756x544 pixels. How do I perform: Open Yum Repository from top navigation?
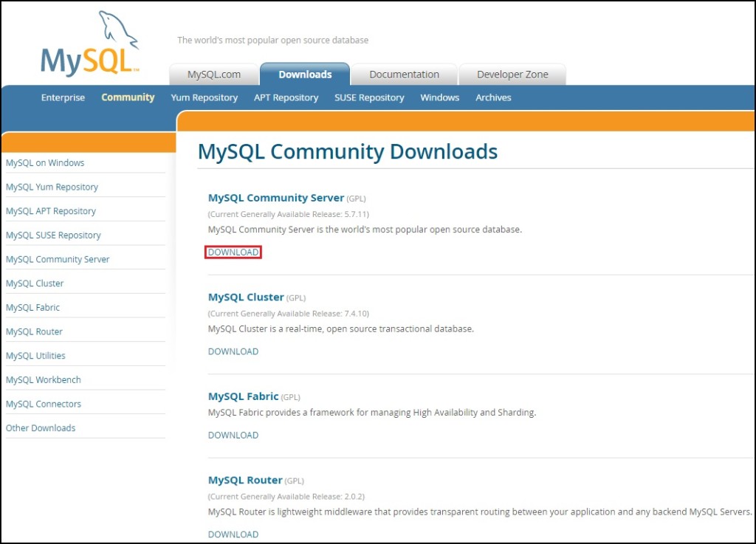(x=204, y=97)
